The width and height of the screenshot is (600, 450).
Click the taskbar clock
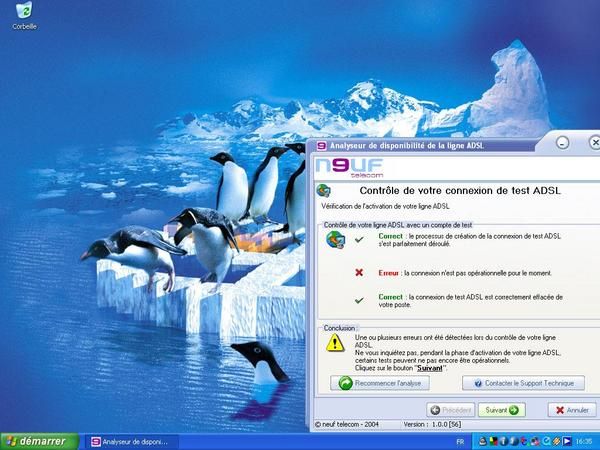[x=584, y=442]
